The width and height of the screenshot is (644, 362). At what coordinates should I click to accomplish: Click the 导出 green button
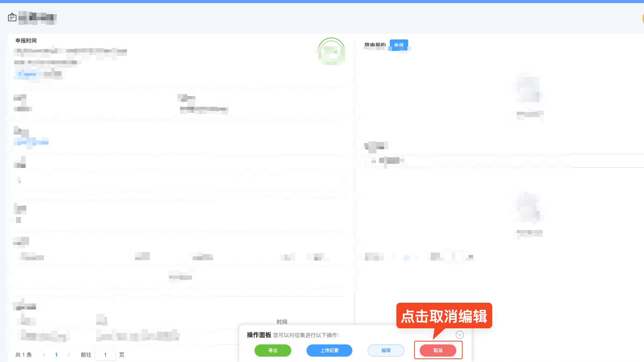[x=273, y=350]
